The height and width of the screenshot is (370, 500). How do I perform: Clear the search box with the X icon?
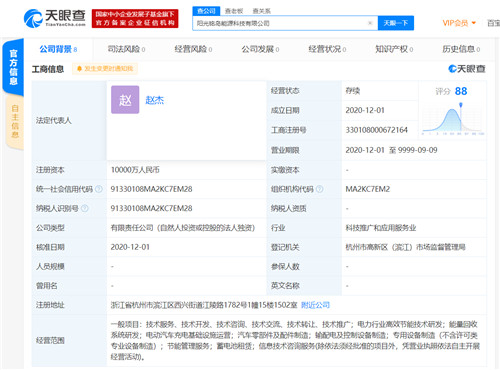[x=370, y=23]
